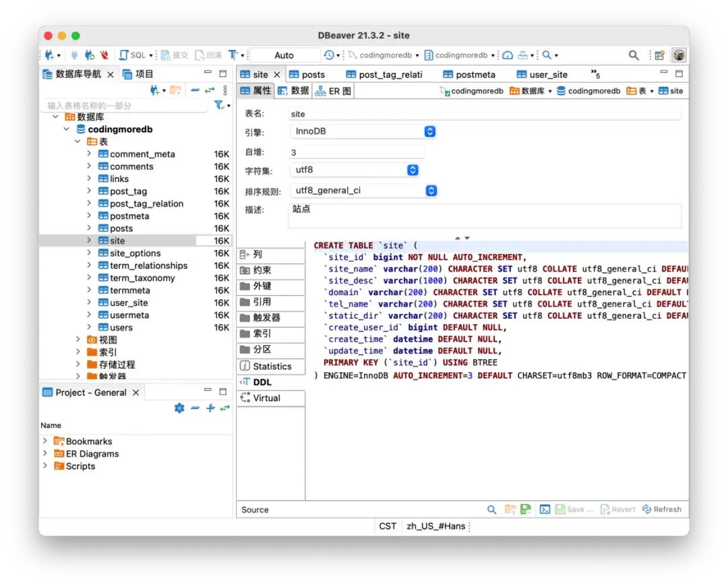Click the gear icon in Project panel
728x587 pixels.
tap(179, 408)
